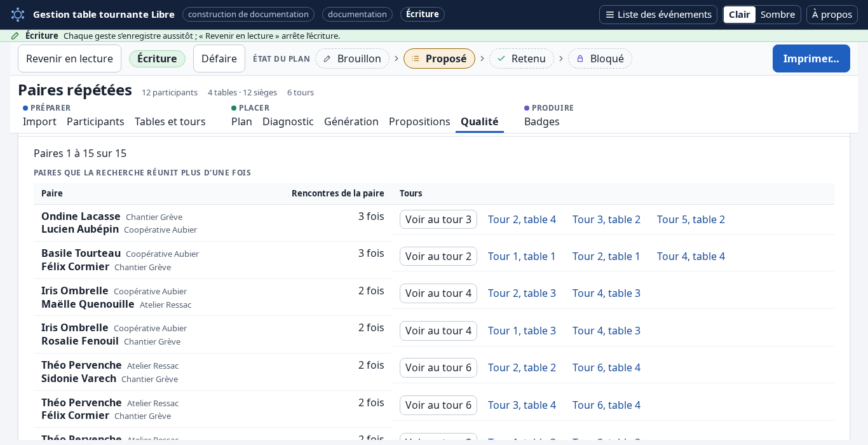Open the À propos dialog
This screenshot has width=868, height=445.
pos(832,14)
